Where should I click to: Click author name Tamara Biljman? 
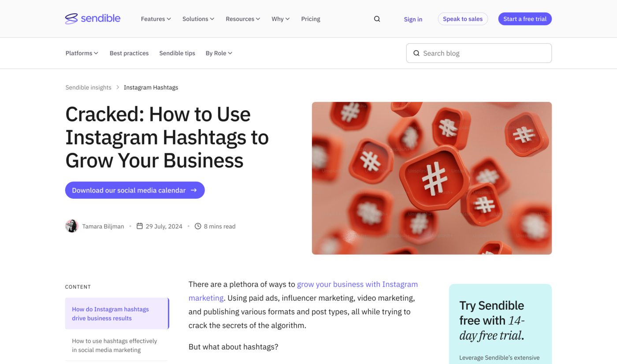point(103,226)
